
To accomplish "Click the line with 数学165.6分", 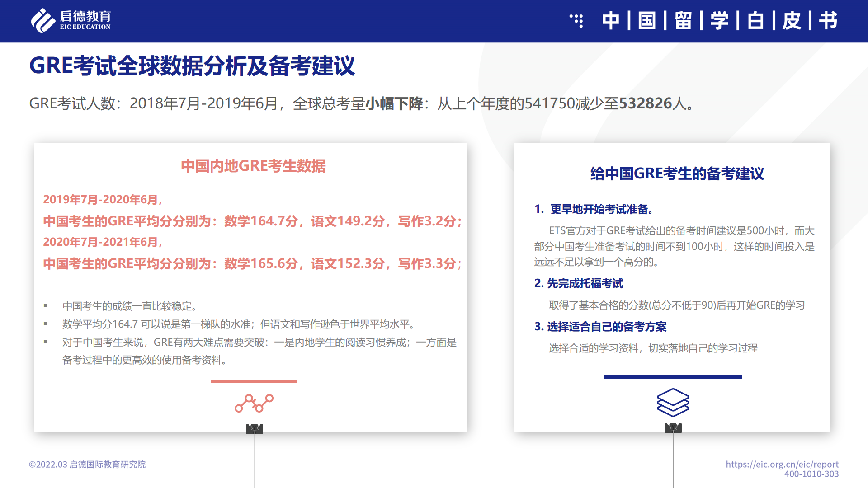I will point(252,263).
